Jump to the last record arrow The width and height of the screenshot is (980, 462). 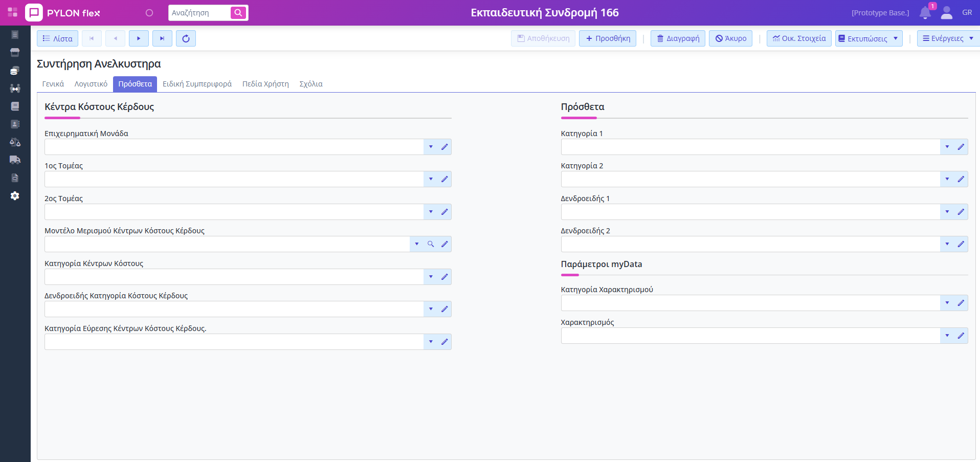[x=162, y=38]
